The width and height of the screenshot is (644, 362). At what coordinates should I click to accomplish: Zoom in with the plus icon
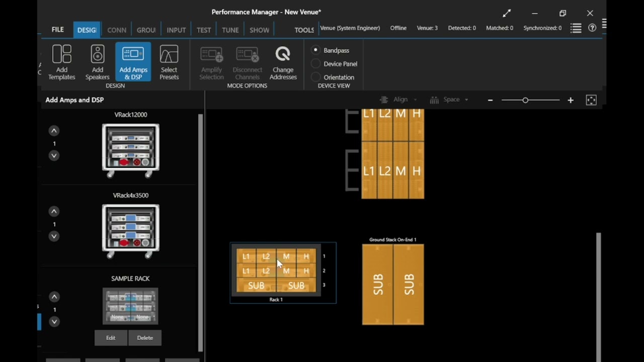click(x=571, y=100)
